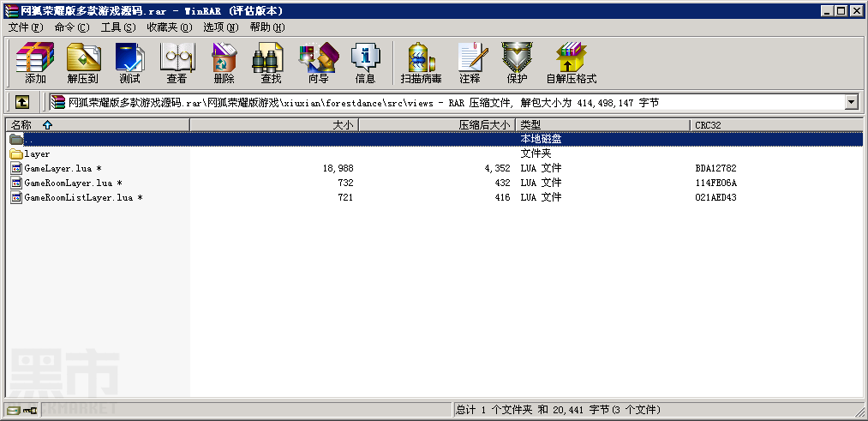The image size is (868, 421).
Task: Click size value 732
Action: pos(345,183)
